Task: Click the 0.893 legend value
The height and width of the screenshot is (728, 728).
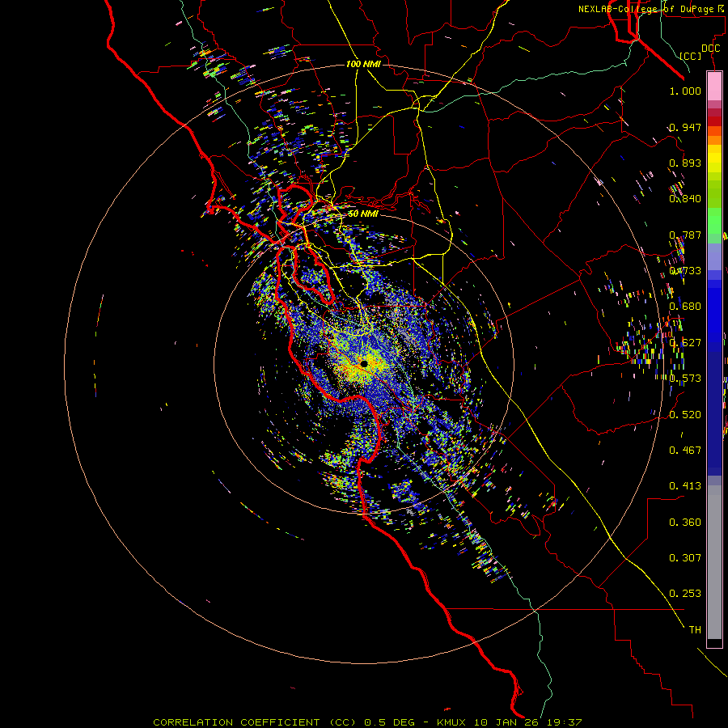Action: point(685,163)
